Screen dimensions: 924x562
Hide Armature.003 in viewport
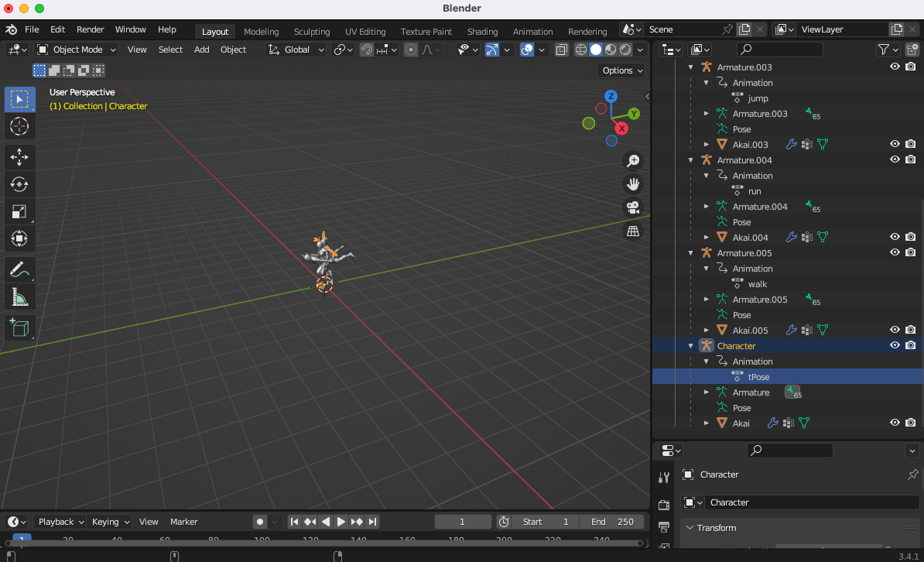(x=895, y=67)
